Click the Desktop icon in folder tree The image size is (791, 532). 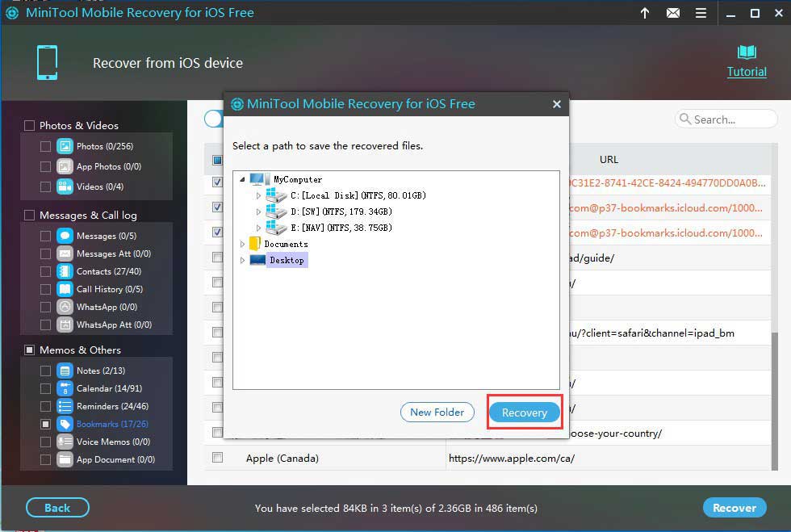257,260
